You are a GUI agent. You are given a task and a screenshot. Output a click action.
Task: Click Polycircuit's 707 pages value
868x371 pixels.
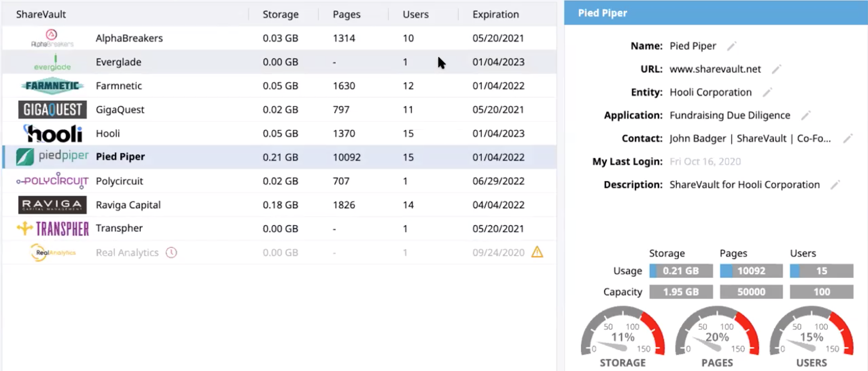[x=341, y=181]
